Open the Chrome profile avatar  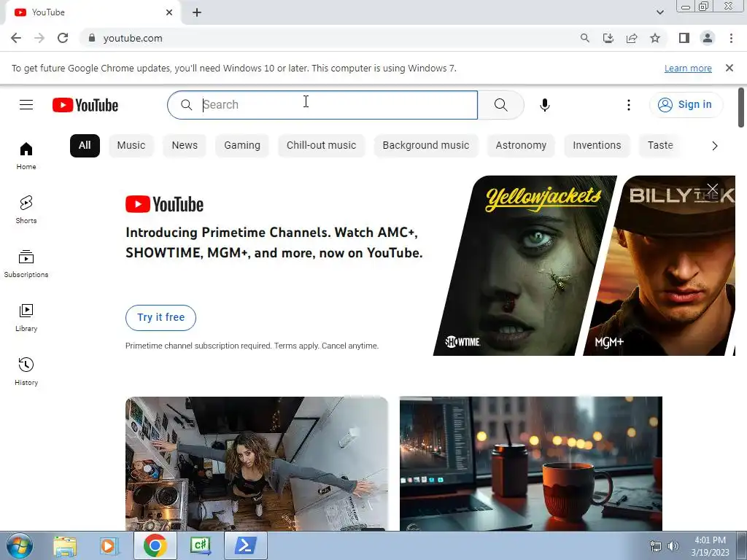tap(708, 38)
